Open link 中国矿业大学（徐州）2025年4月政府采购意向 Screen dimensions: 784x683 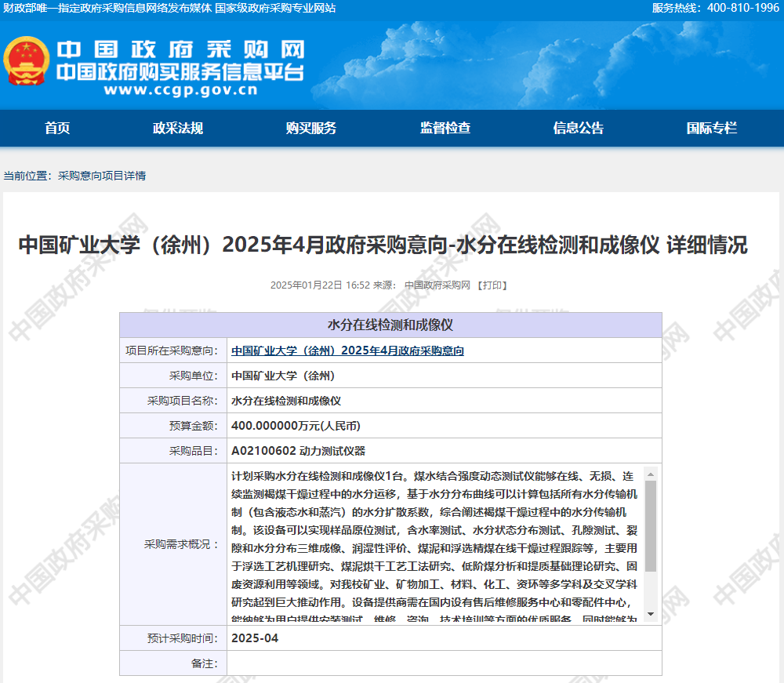(x=347, y=351)
